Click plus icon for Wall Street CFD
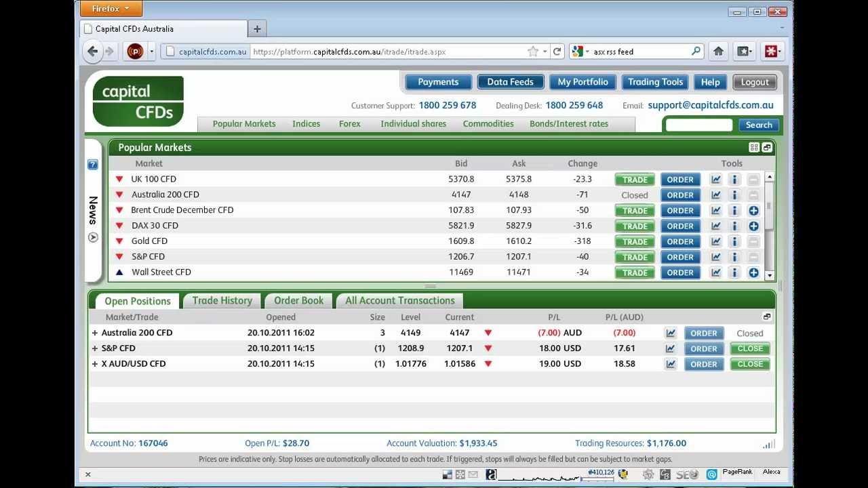This screenshot has height=488, width=868. pos(753,272)
